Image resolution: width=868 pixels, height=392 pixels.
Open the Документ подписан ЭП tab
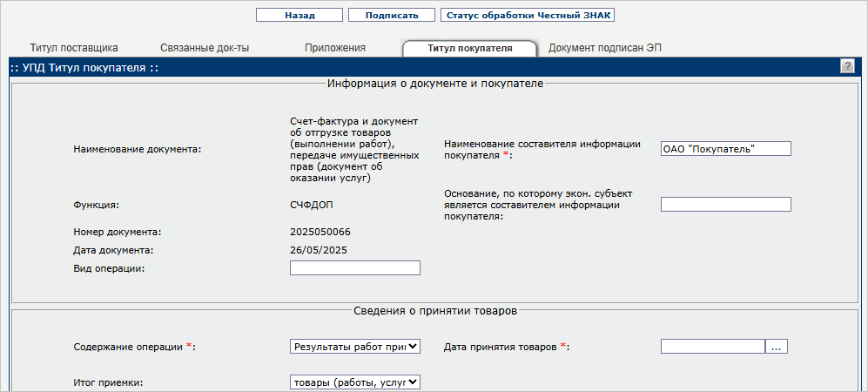click(604, 48)
